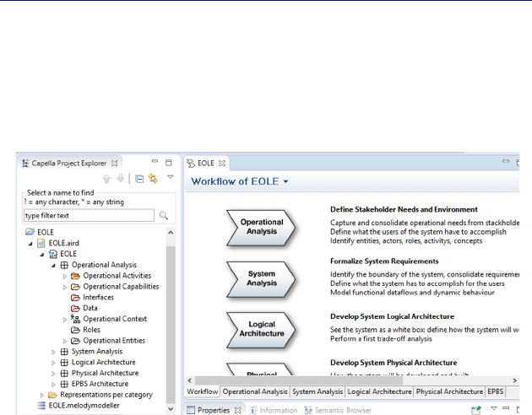The width and height of the screenshot is (532, 415).
Task: Click the Representations per category folder icon
Action: [x=52, y=395]
